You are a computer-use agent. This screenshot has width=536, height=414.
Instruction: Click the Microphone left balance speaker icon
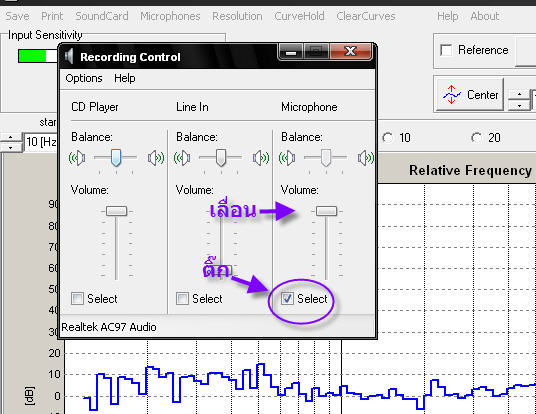pyautogui.click(x=287, y=158)
